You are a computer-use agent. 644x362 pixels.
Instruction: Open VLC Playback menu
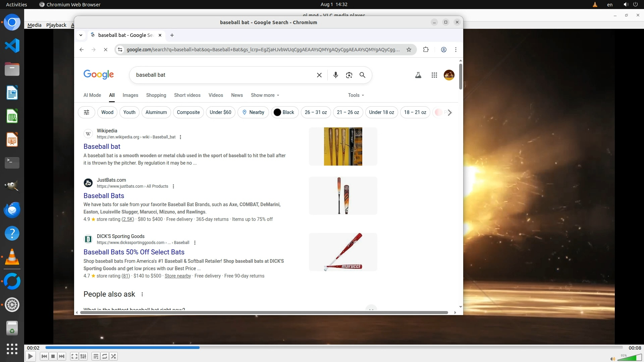click(56, 25)
